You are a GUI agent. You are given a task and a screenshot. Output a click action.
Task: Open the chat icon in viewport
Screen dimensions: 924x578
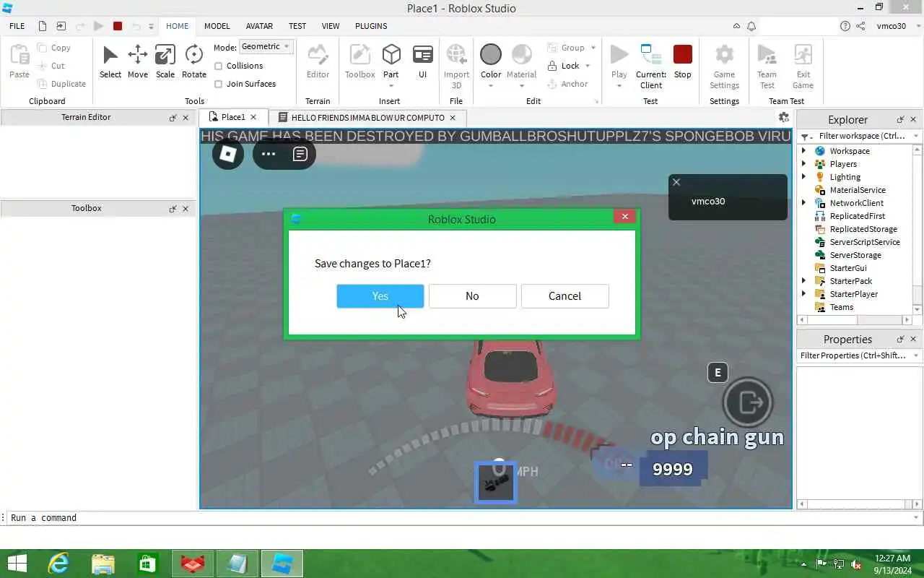click(x=300, y=154)
